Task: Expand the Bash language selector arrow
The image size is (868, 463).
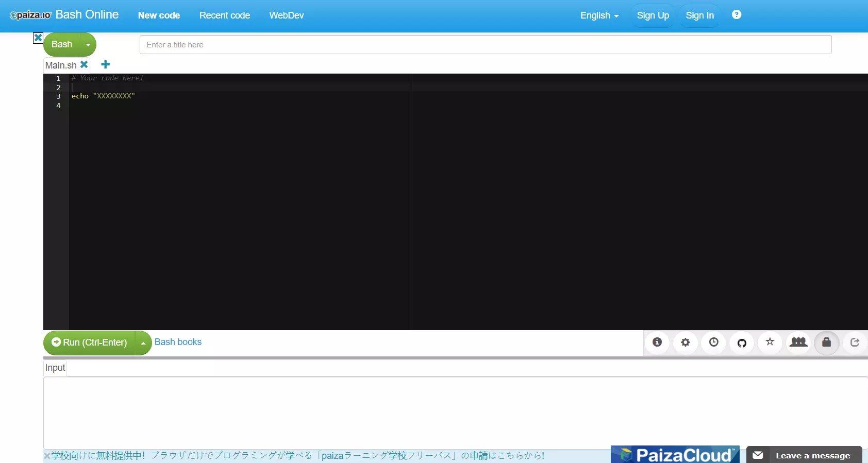Action: click(88, 45)
